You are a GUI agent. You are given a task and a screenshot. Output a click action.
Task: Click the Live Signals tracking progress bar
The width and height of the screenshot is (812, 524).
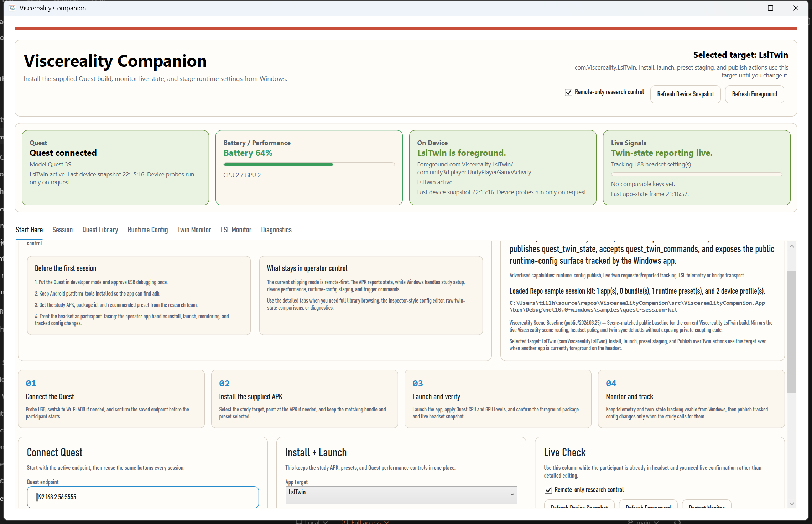click(697, 175)
